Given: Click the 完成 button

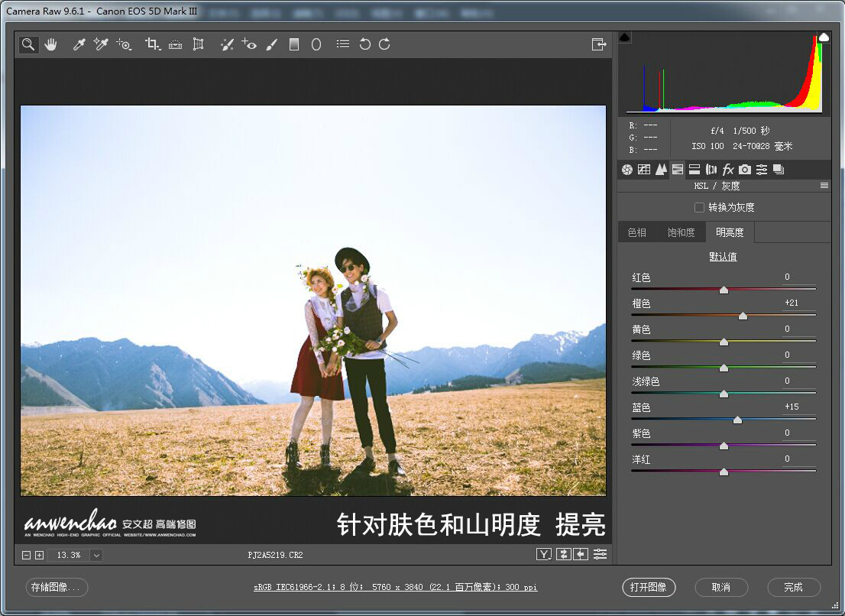Looking at the screenshot, I should [793, 587].
